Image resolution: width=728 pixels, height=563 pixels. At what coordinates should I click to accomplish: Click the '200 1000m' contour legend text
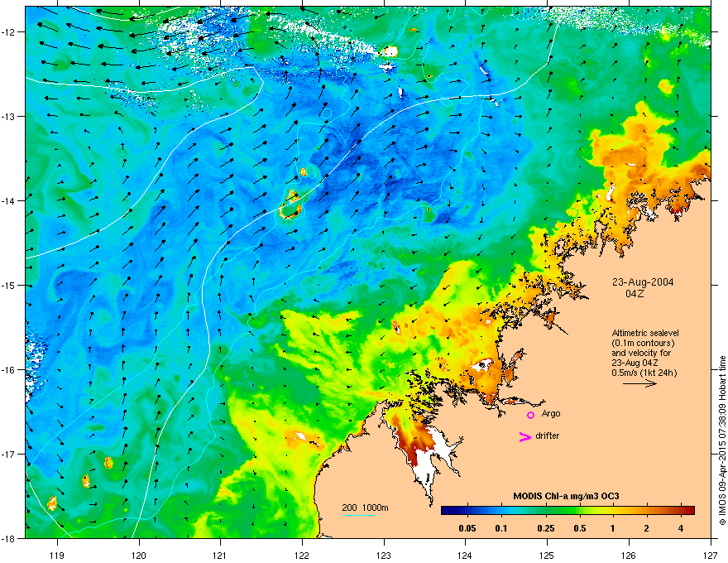(366, 508)
